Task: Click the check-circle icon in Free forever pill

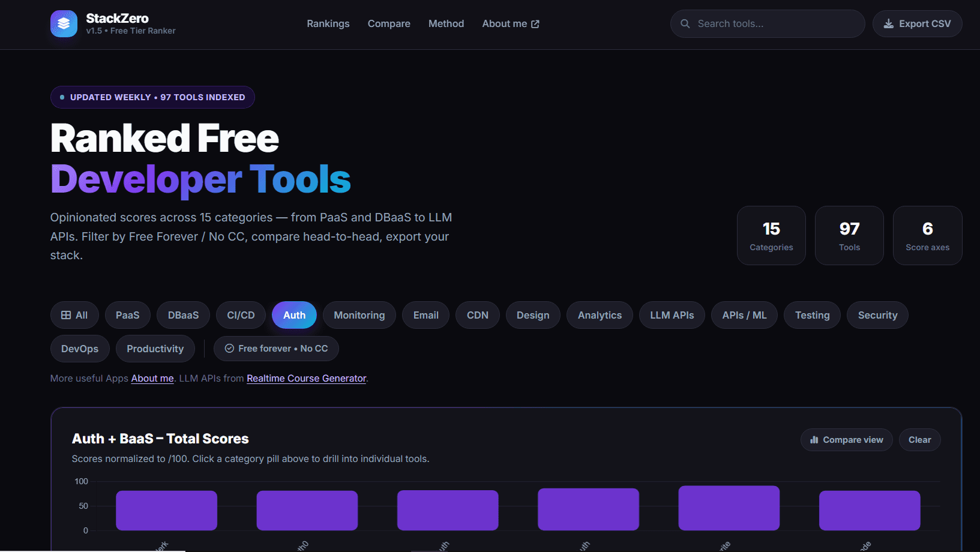Action: 229,349
